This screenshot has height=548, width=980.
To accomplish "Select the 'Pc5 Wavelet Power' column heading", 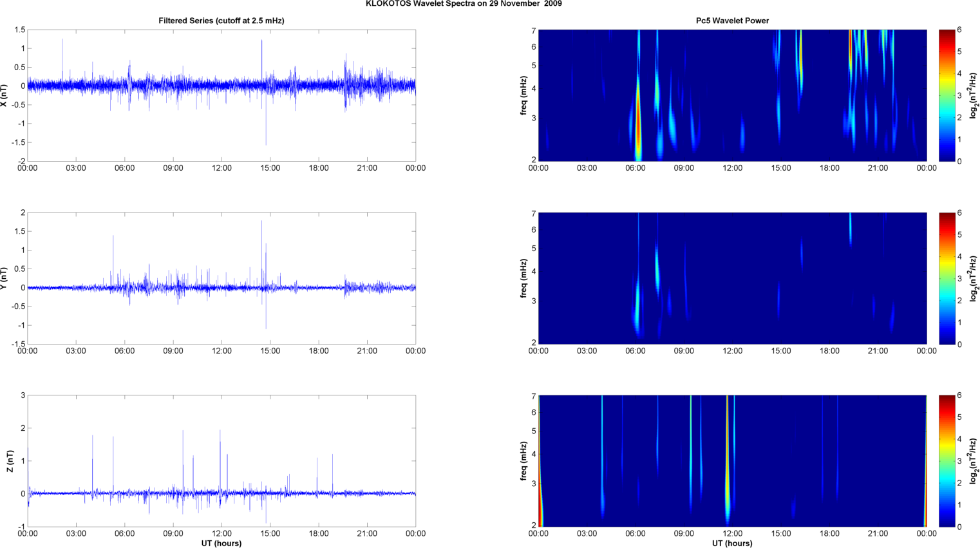I will [732, 21].
